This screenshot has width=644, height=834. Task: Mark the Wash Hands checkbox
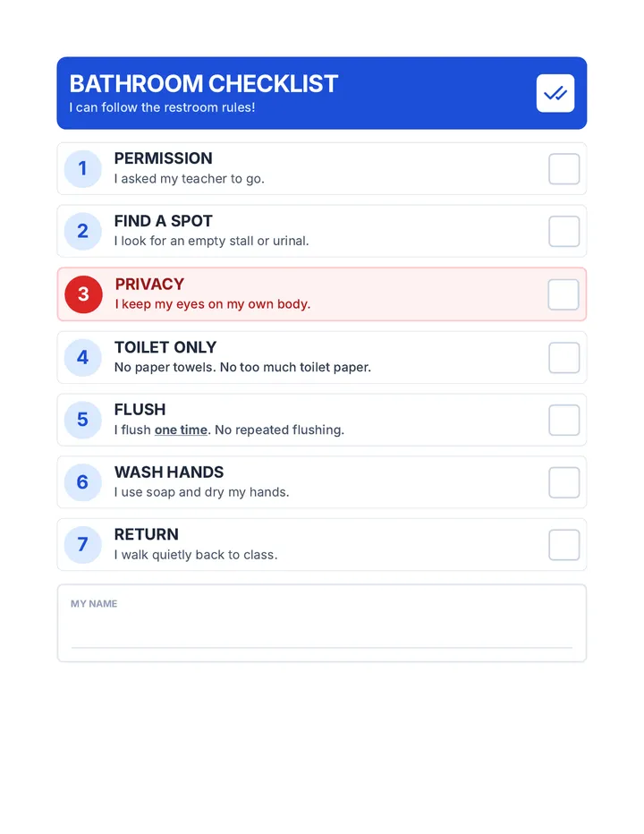563,482
